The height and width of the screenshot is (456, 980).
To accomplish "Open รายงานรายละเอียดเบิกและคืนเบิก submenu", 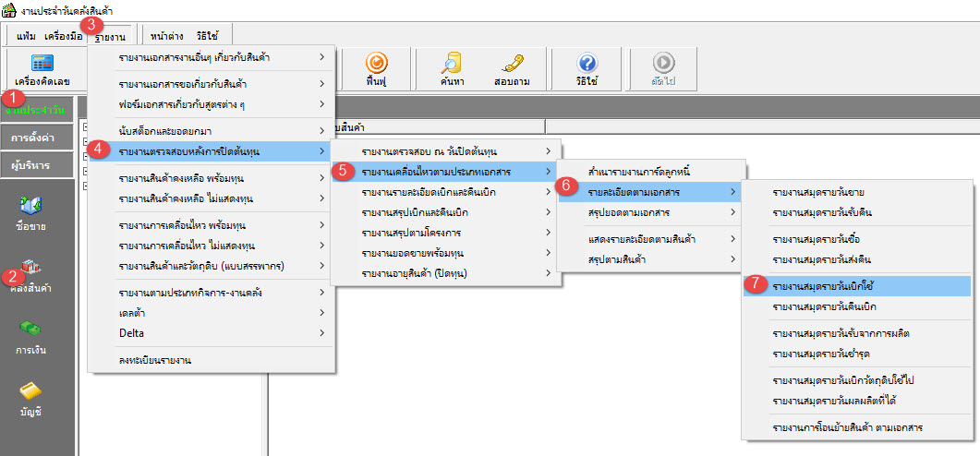I will tap(446, 192).
